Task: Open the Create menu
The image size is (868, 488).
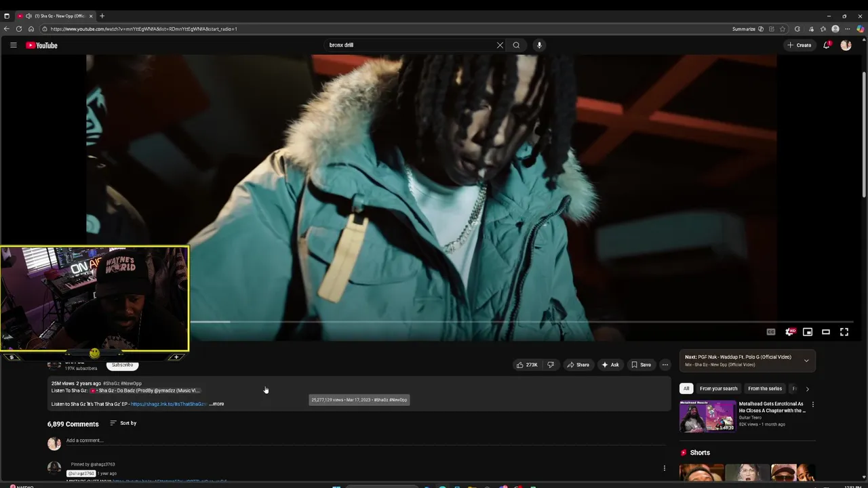Action: [x=800, y=45]
